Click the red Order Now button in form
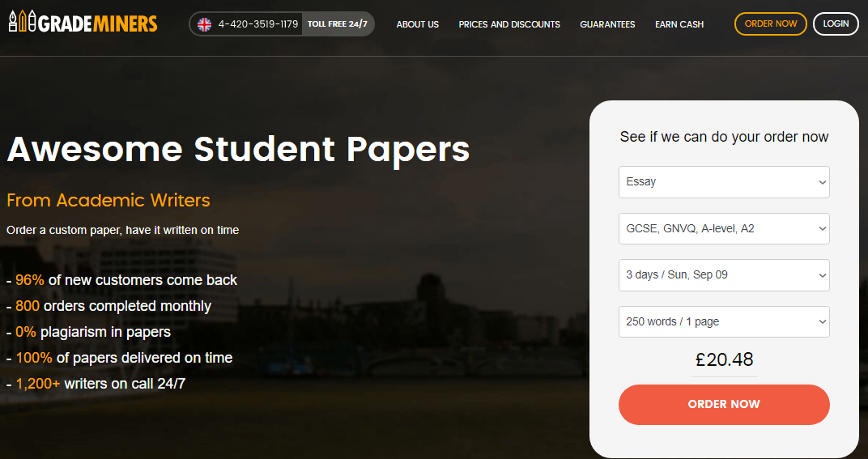 coord(724,404)
